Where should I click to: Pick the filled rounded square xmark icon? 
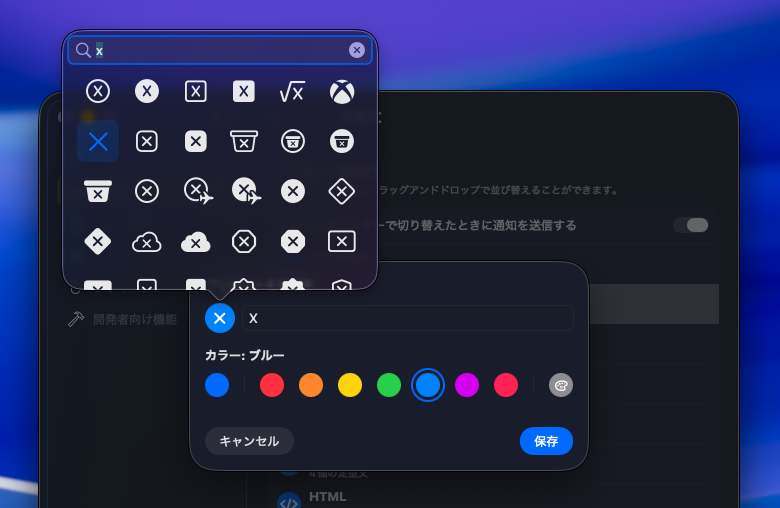[x=195, y=142]
